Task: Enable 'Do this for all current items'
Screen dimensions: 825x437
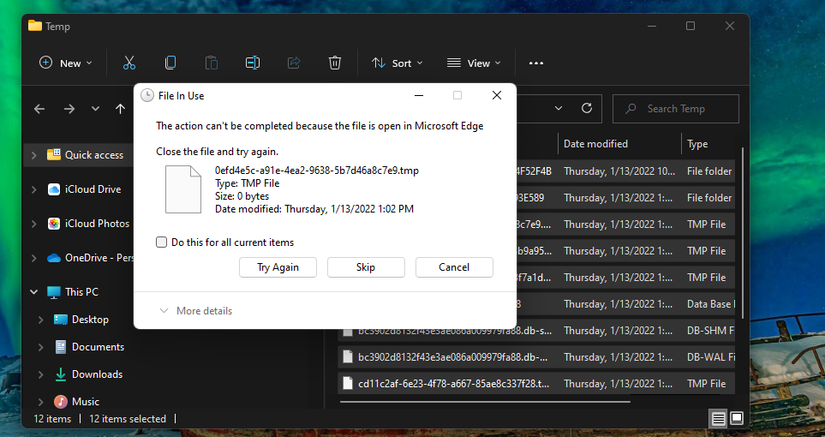Action: pyautogui.click(x=162, y=242)
